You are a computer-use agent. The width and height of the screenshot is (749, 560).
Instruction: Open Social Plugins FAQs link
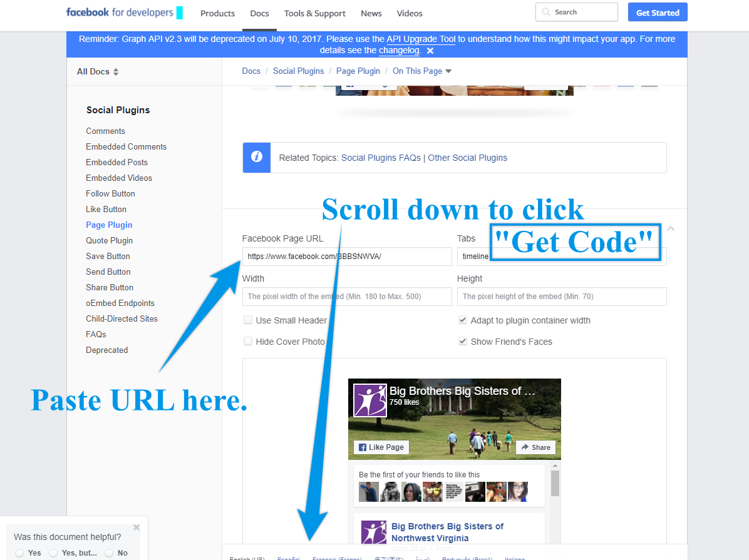(x=381, y=158)
